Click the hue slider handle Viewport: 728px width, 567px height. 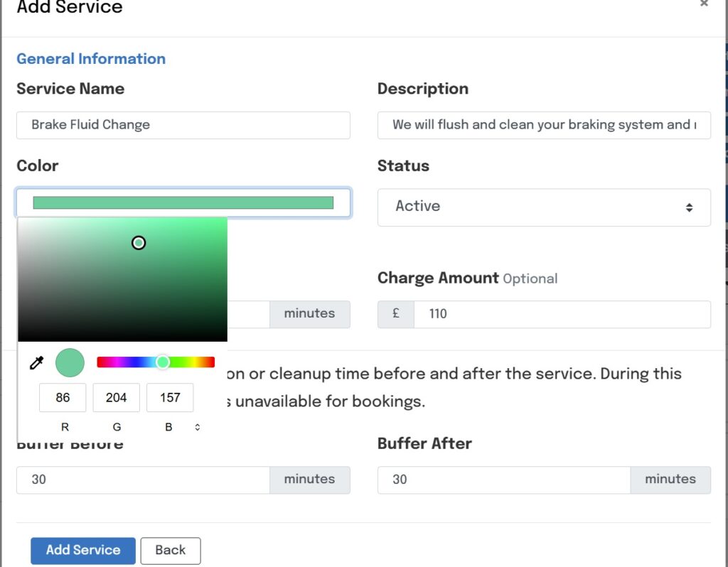pos(163,362)
